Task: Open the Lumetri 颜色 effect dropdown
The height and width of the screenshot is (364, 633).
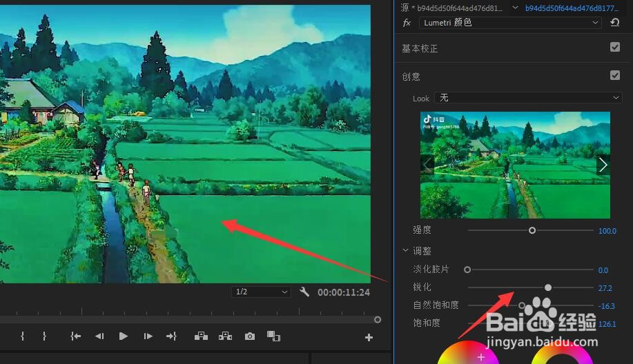Action: point(510,23)
